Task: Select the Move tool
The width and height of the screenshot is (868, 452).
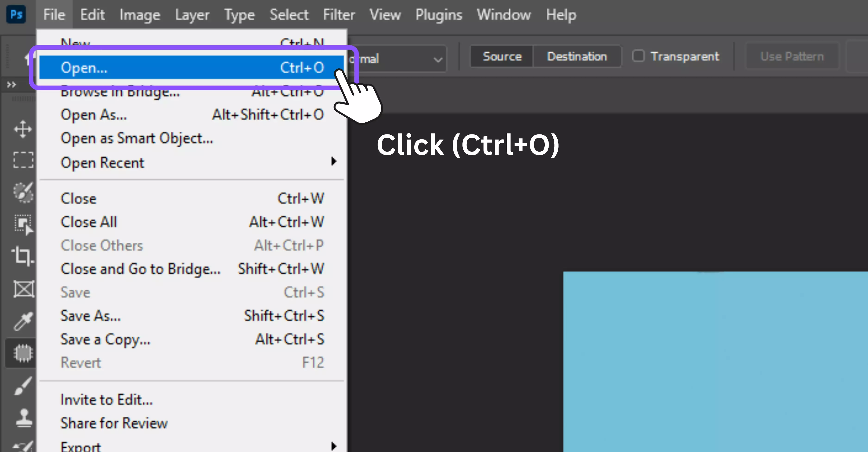Action: click(23, 129)
